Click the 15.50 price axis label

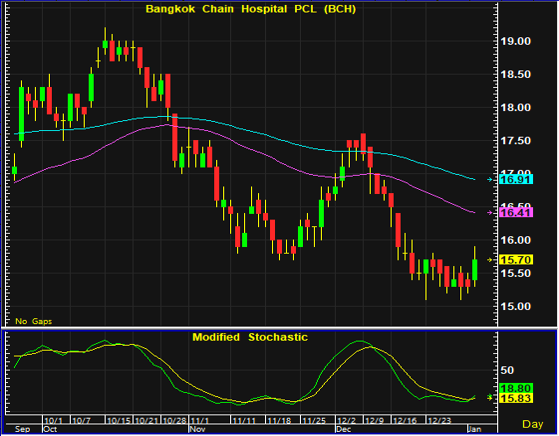tap(516, 273)
